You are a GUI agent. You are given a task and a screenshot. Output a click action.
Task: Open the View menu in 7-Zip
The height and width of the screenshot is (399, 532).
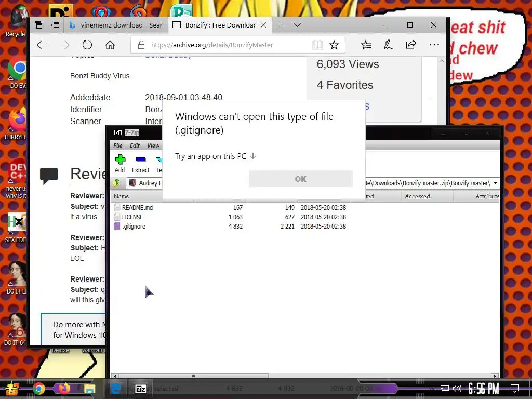153,145
